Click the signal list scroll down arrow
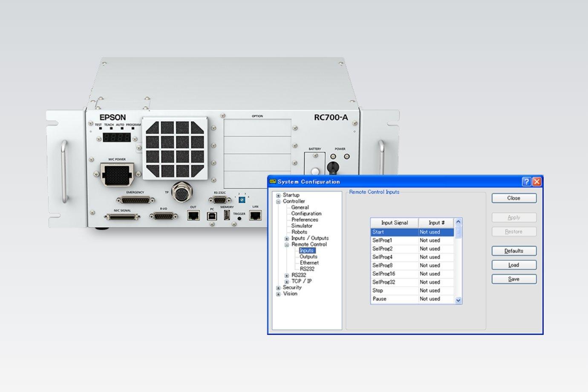The width and height of the screenshot is (588, 392). (458, 300)
